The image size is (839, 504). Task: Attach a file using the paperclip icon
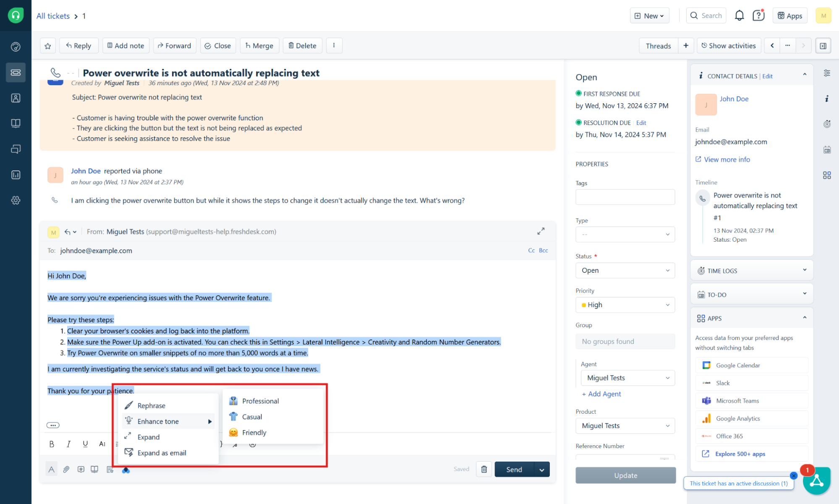point(66,469)
